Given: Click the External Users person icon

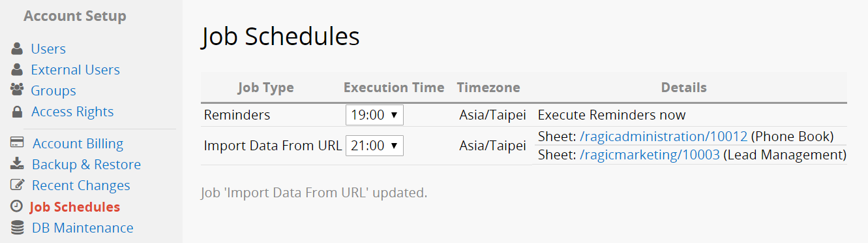Looking at the screenshot, I should click(17, 70).
